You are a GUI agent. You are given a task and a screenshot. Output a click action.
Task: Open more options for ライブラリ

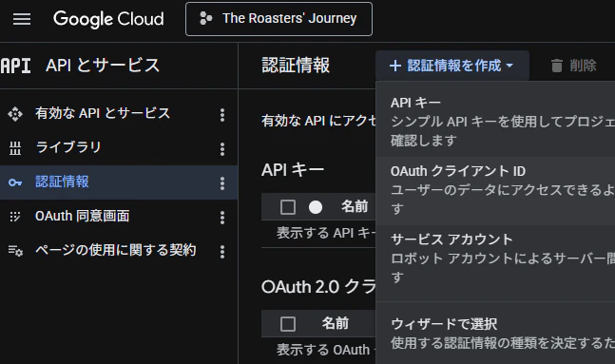222,149
